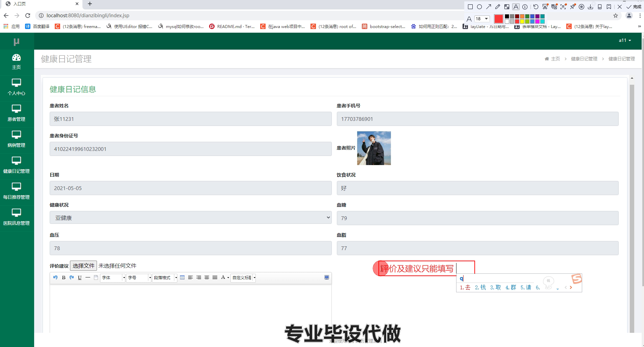Pick the blue color swatch in top row
This screenshot has height=347, width=644.
click(532, 17)
